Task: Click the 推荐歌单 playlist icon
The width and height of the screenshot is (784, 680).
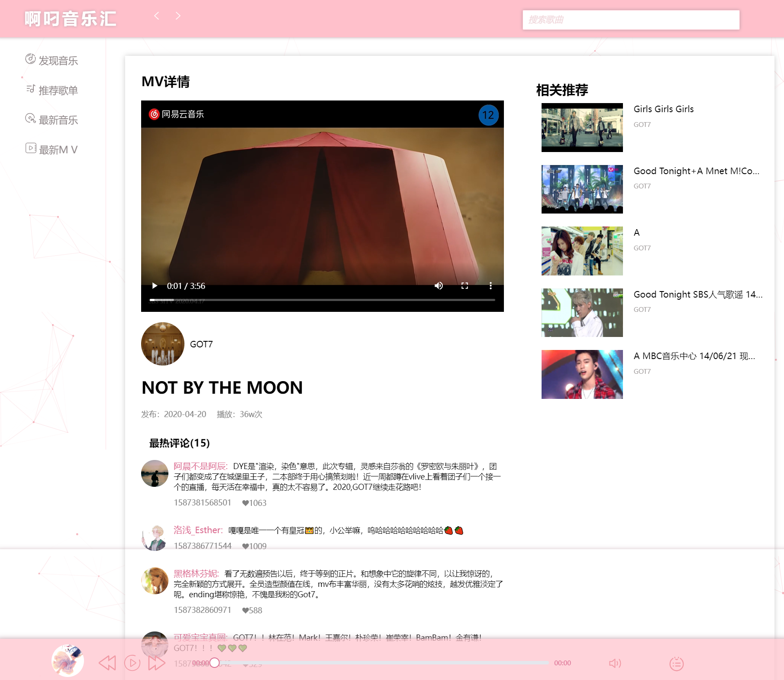Action: pos(30,89)
